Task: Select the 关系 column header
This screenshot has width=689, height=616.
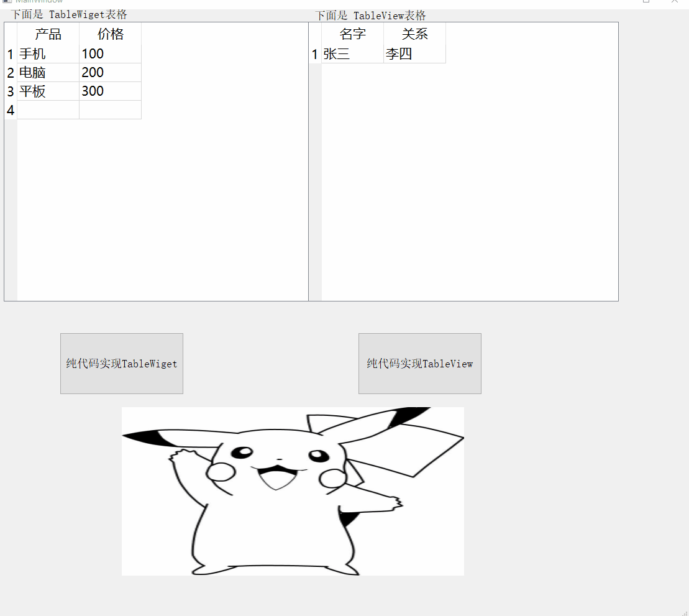Action: pos(414,34)
